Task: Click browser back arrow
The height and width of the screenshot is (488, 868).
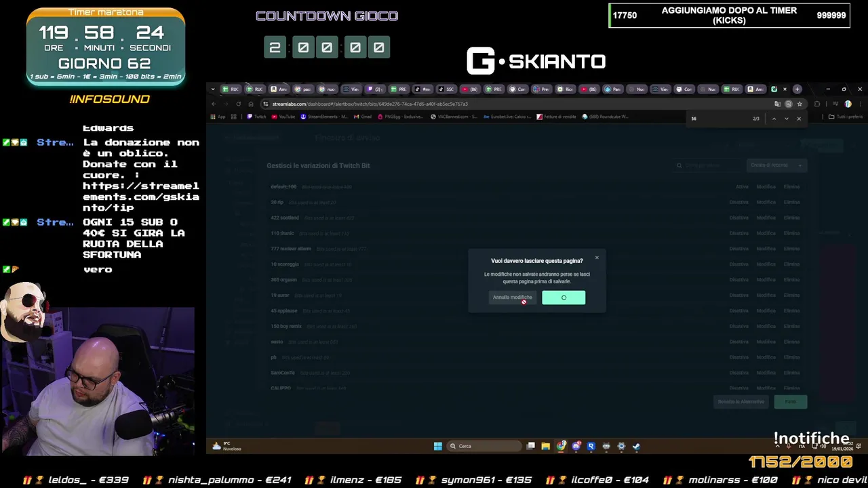Action: [x=214, y=104]
